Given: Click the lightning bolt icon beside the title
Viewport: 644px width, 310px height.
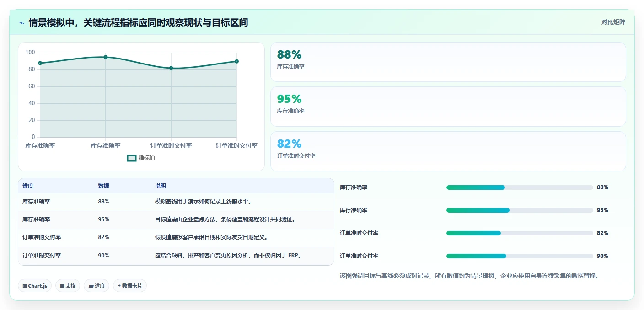Looking at the screenshot, I should [21, 22].
